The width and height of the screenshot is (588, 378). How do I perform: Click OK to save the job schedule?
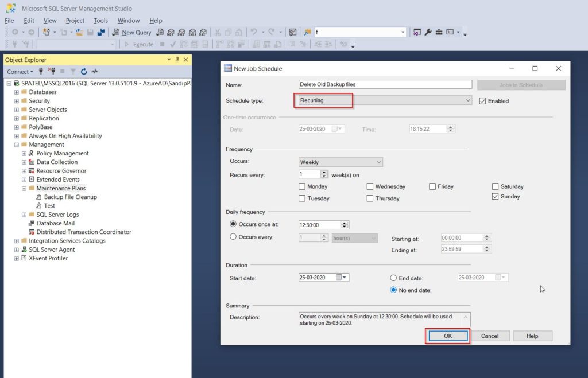pos(448,336)
